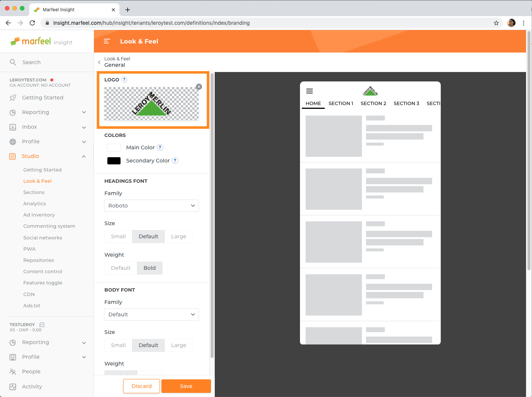This screenshot has width=532, height=397.
Task: Open the Chrome three-dot menu
Action: click(523, 23)
